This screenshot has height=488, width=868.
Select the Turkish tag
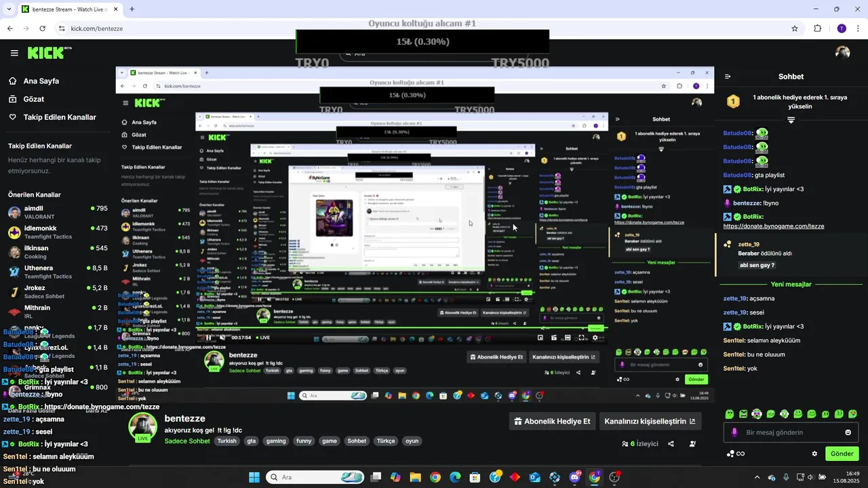point(227,441)
